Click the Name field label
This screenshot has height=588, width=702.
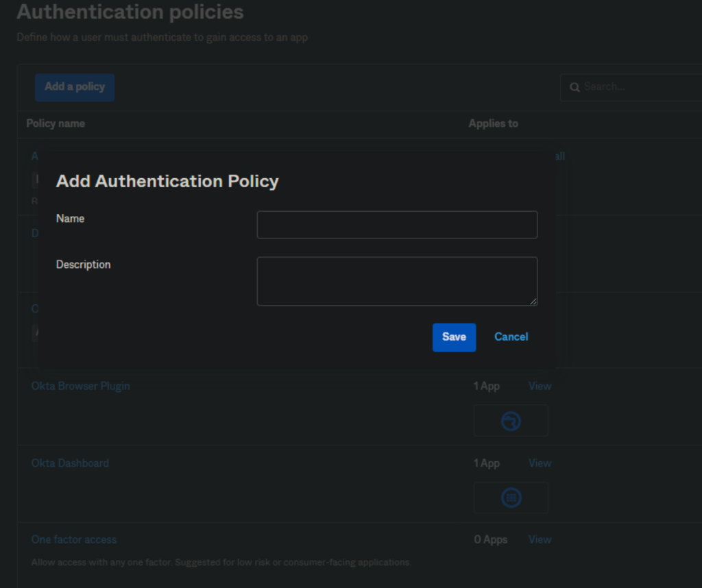[70, 219]
